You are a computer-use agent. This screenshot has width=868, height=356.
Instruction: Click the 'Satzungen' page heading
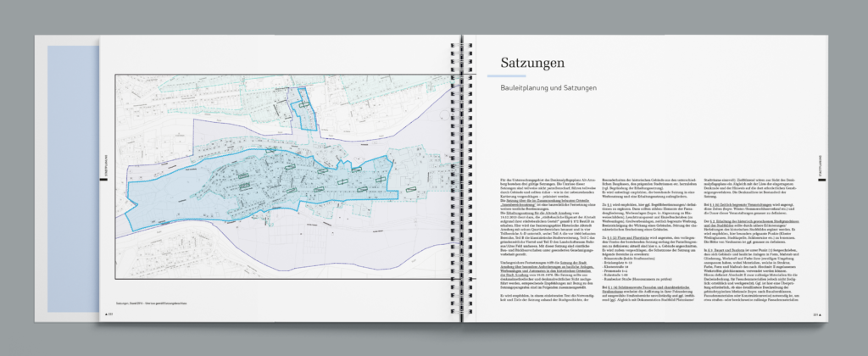[x=532, y=63]
